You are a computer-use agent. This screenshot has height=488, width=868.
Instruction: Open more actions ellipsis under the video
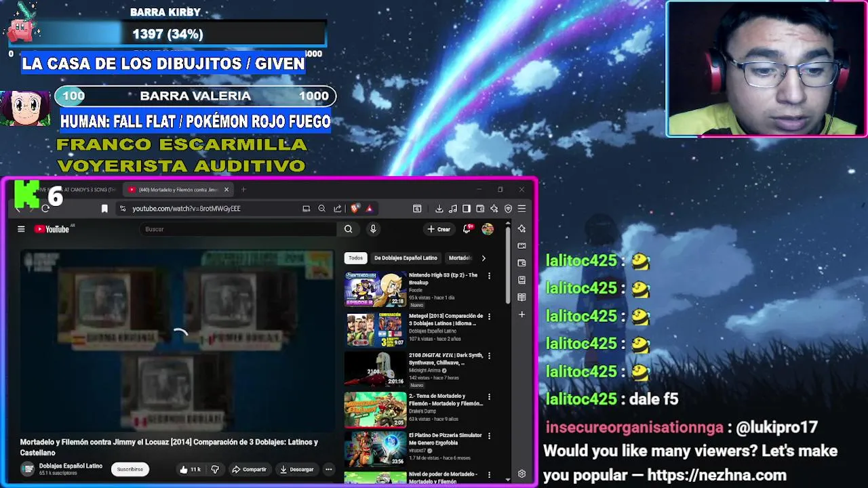click(x=329, y=469)
